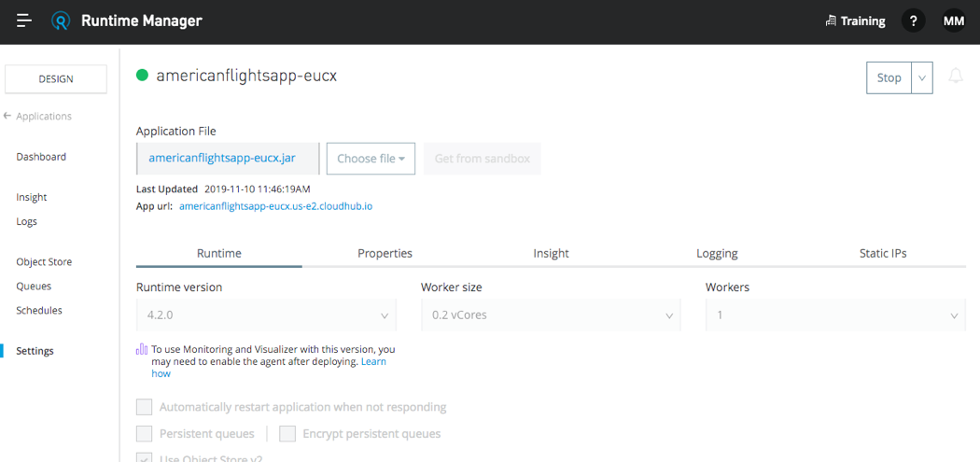Open Object Store in the sidebar
Image resolution: width=980 pixels, height=462 pixels.
click(44, 262)
